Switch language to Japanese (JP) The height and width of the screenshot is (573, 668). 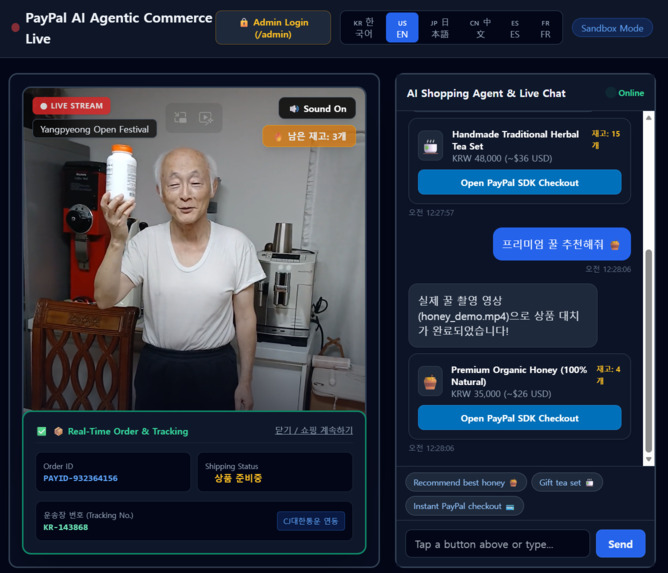coord(440,28)
